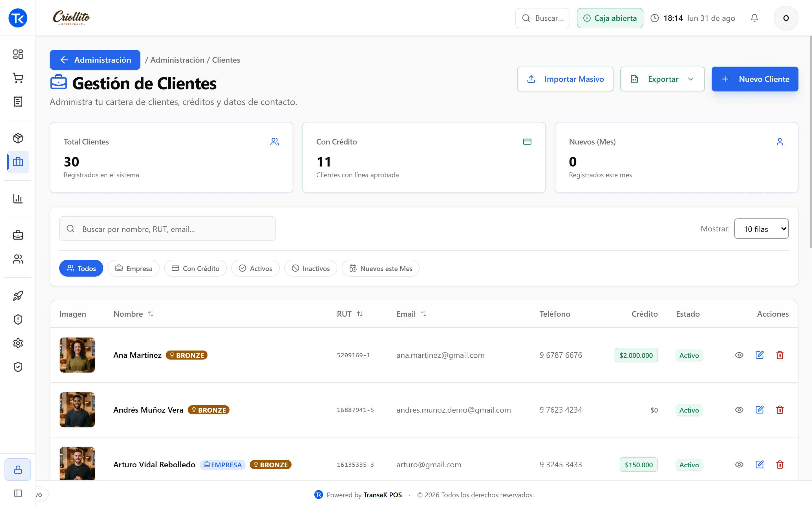Click the Nuevo Cliente button
Image resolution: width=812 pixels, height=508 pixels.
(754, 79)
